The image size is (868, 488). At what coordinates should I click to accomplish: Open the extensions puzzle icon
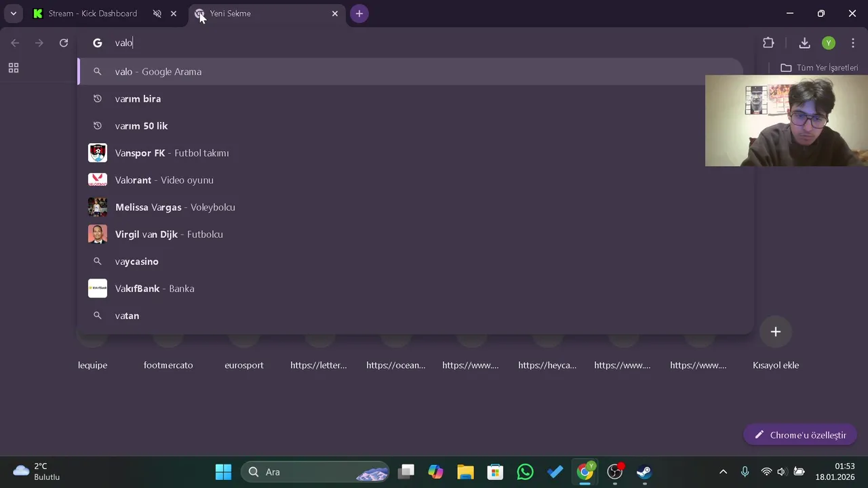[768, 43]
